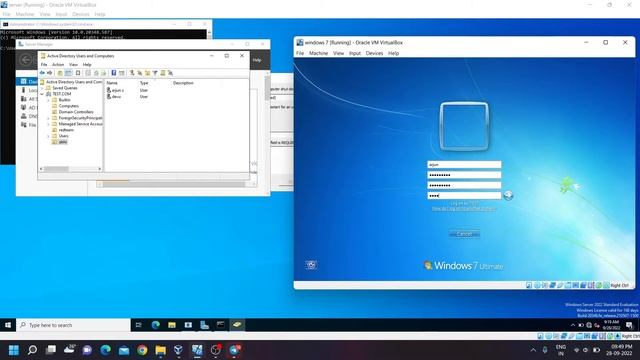Sort by Name column header
The height and width of the screenshot is (360, 640).
pos(112,83)
